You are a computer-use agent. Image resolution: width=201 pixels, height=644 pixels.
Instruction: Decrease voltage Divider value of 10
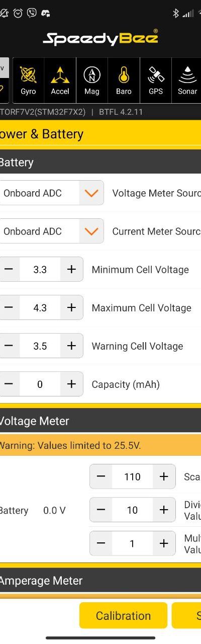(101, 510)
